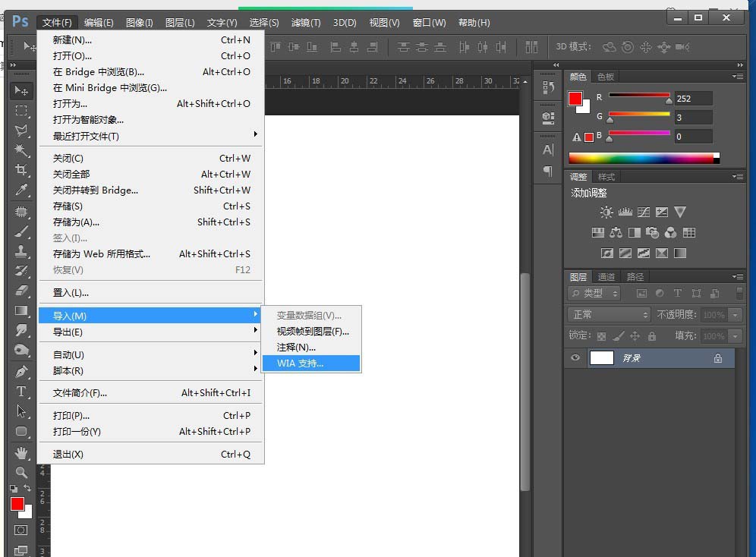Open the 正常 blend mode dropdown
The height and width of the screenshot is (557, 756).
pyautogui.click(x=609, y=314)
